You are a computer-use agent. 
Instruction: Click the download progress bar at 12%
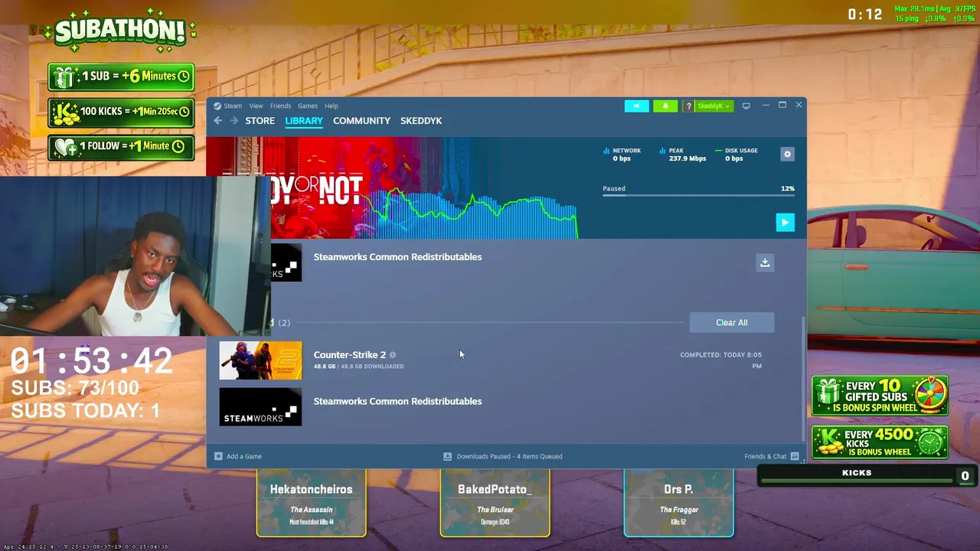(698, 196)
